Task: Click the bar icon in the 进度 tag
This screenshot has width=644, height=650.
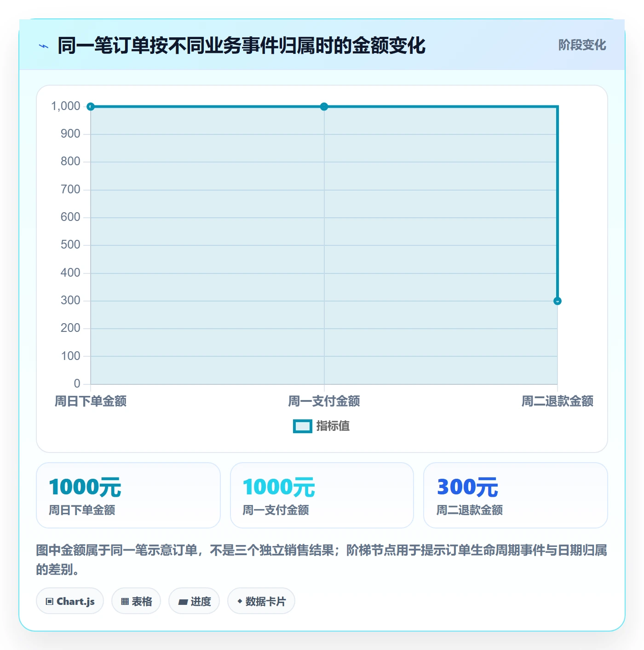Action: coord(183,602)
